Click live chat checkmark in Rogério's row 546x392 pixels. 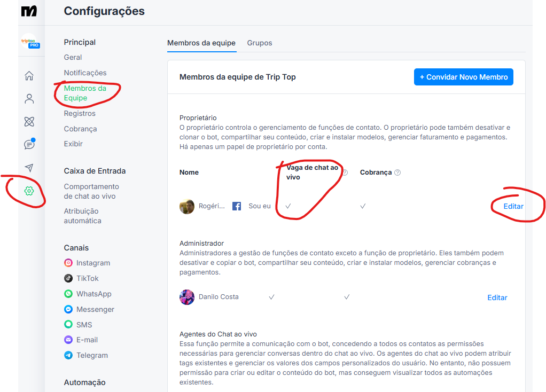tap(288, 206)
